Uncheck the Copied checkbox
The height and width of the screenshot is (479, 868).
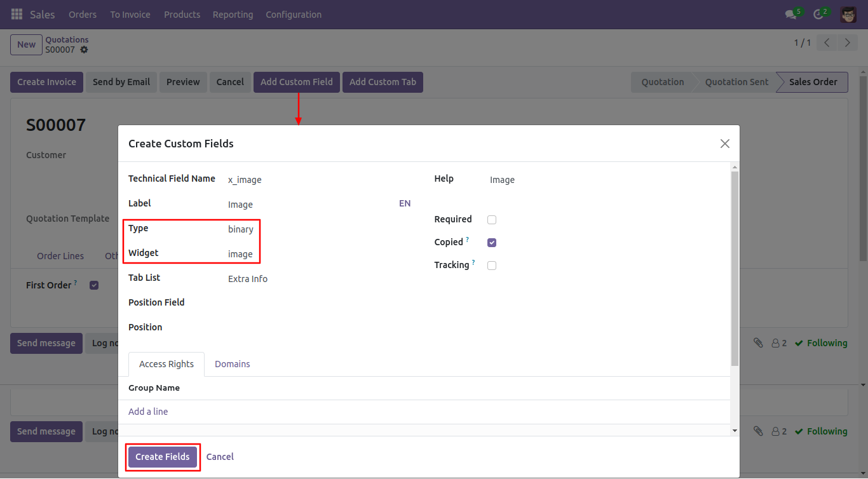coord(492,243)
